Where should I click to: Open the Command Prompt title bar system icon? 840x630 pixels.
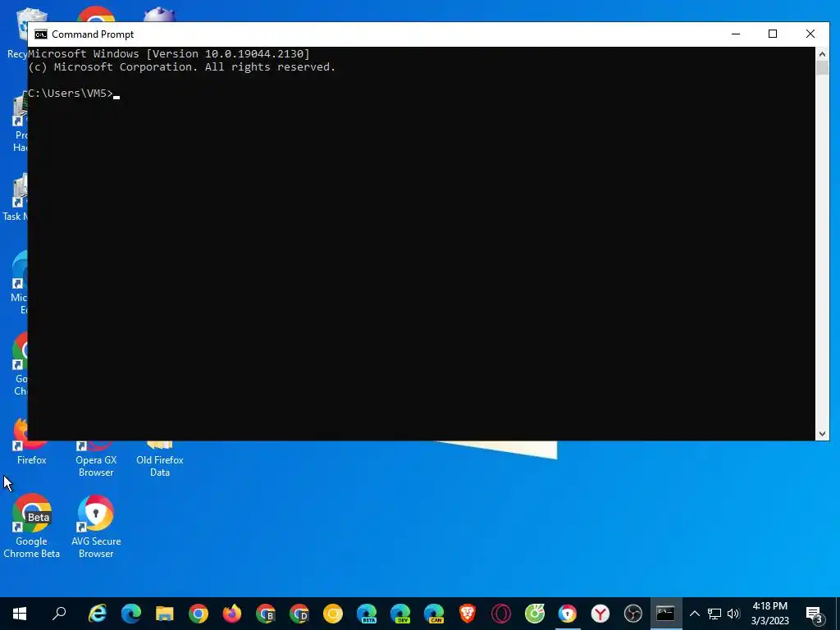pyautogui.click(x=41, y=34)
